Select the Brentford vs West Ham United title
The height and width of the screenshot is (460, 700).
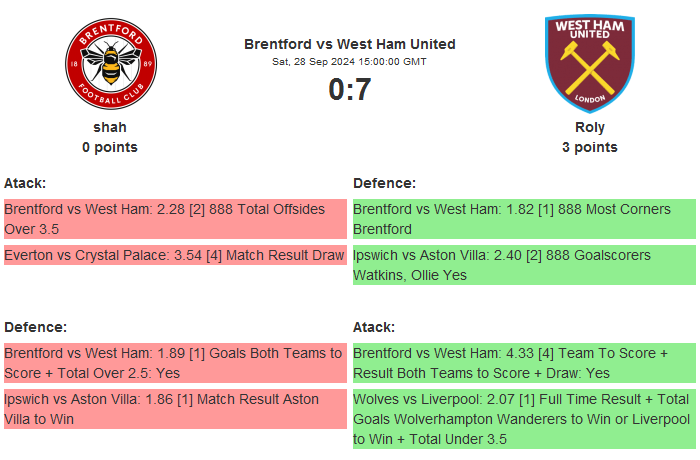[x=350, y=44]
